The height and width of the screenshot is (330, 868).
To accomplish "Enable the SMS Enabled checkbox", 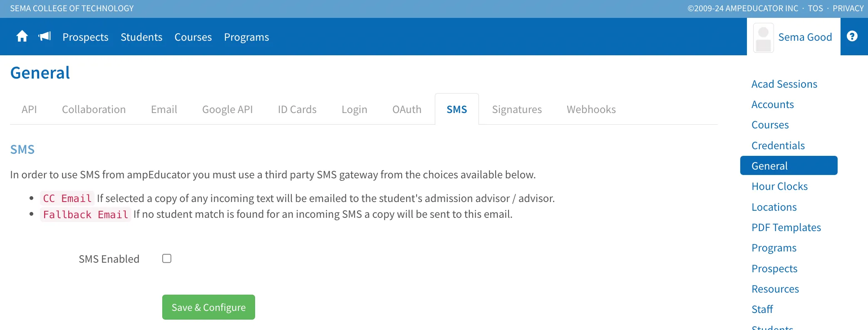I will [167, 259].
